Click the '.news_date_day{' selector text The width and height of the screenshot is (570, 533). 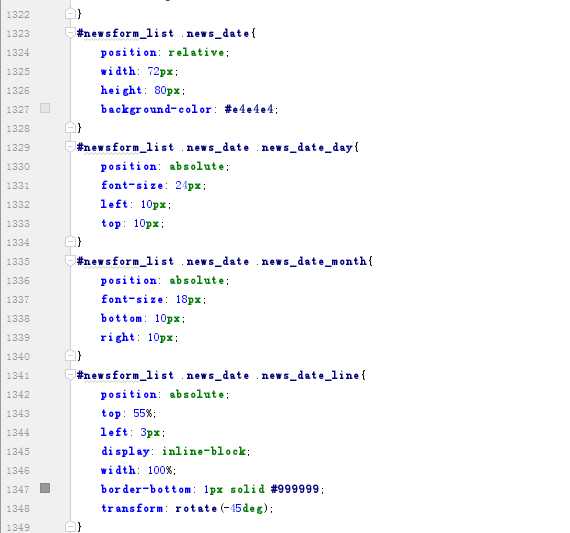[307, 147]
